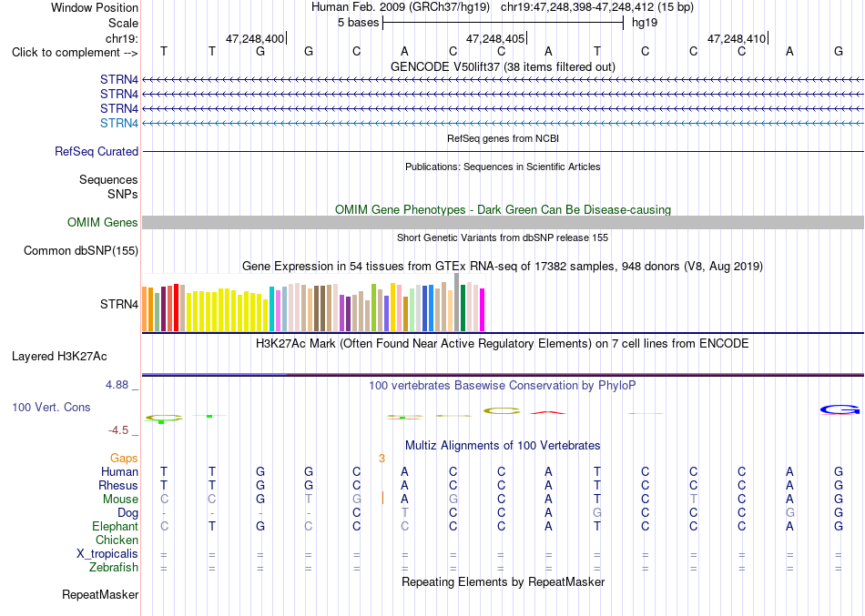Viewport: 865px width, 616px height.
Task: Click the -4.5 PhyloP lower scale value
Action: pyautogui.click(x=118, y=430)
